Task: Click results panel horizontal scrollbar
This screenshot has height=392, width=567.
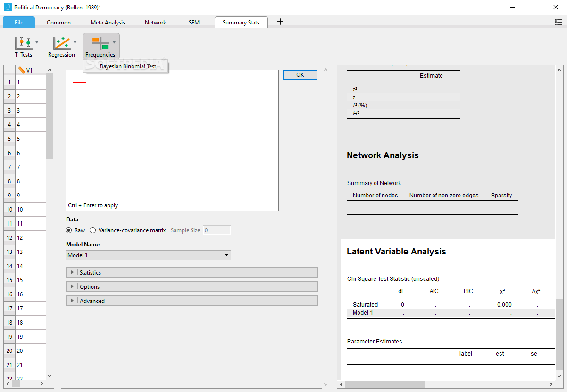Action: coord(384,384)
